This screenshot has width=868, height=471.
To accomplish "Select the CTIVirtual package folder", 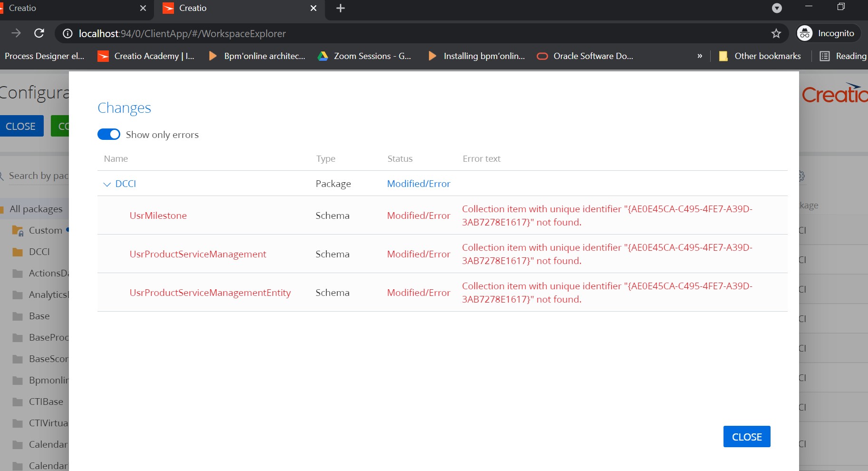I will pos(41,423).
